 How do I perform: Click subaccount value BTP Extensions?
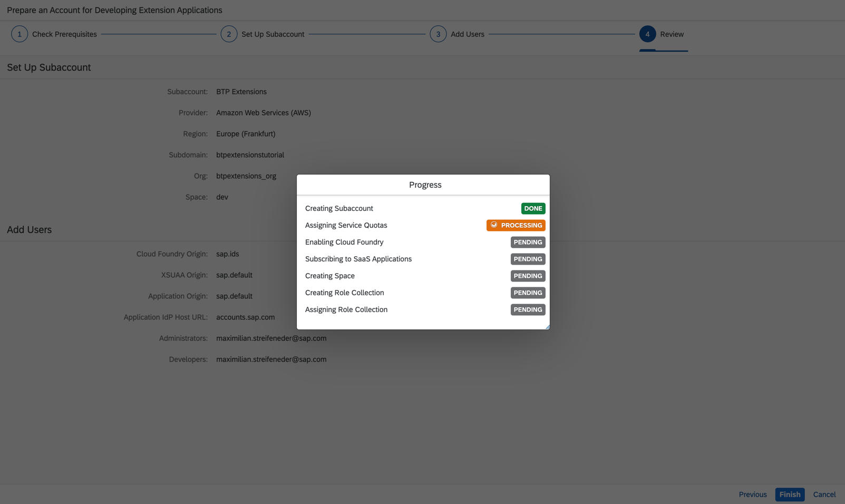pos(241,92)
